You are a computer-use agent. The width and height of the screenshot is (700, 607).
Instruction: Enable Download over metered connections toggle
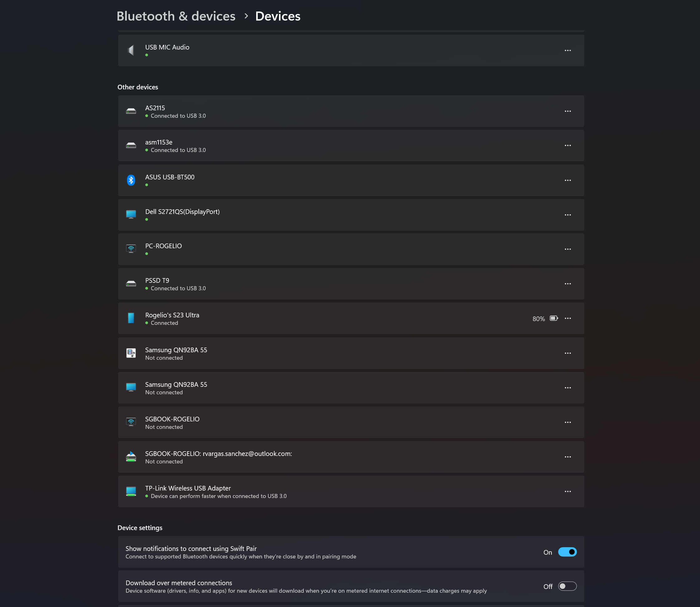click(x=567, y=586)
